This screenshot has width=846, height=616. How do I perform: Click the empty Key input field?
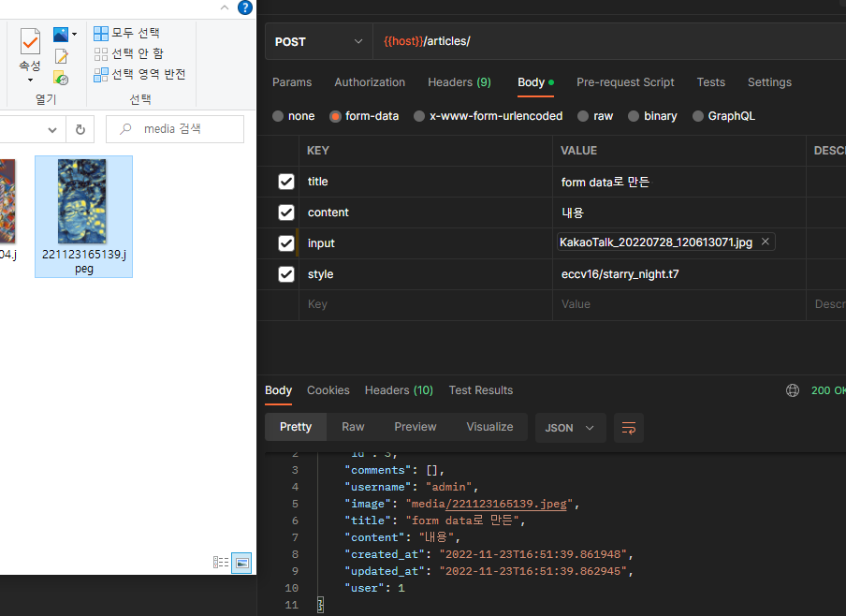(x=426, y=304)
